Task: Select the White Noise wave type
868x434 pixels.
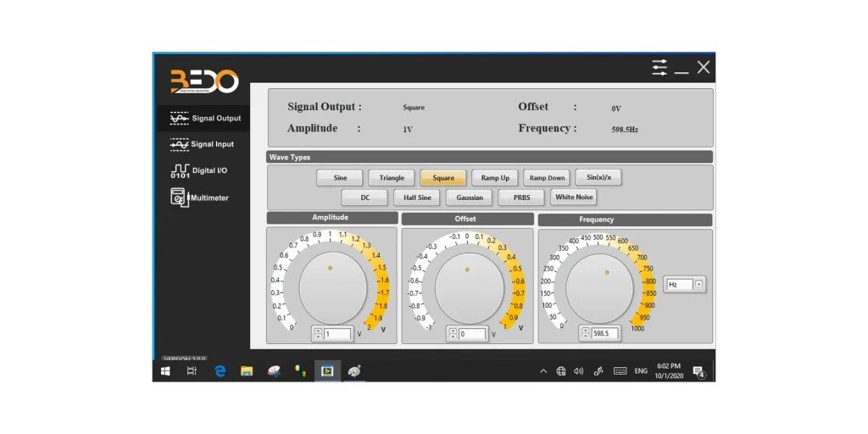Action: point(574,197)
